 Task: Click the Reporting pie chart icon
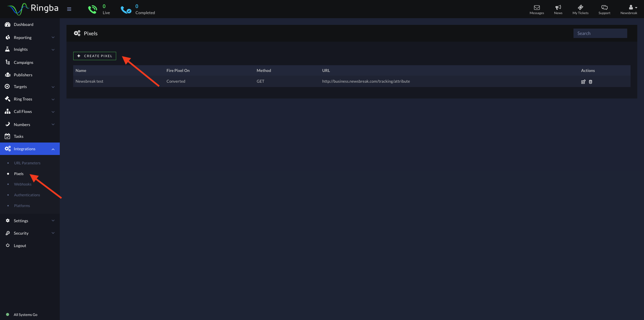[7, 37]
